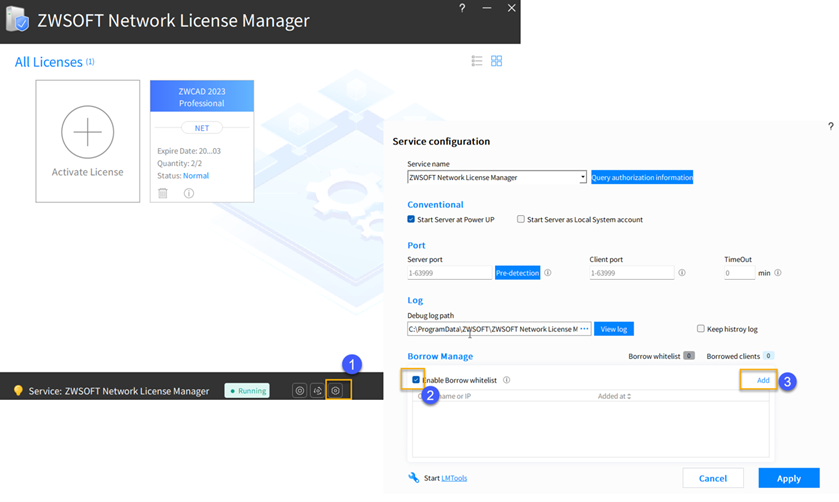Click the restart service icon in status bar
Viewport: 839px width, 502px height.
click(317, 390)
